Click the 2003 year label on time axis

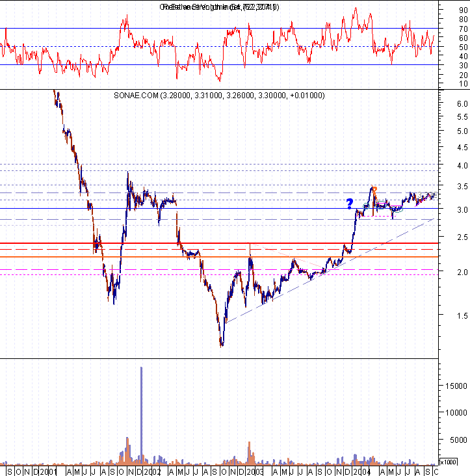[x=255, y=471]
